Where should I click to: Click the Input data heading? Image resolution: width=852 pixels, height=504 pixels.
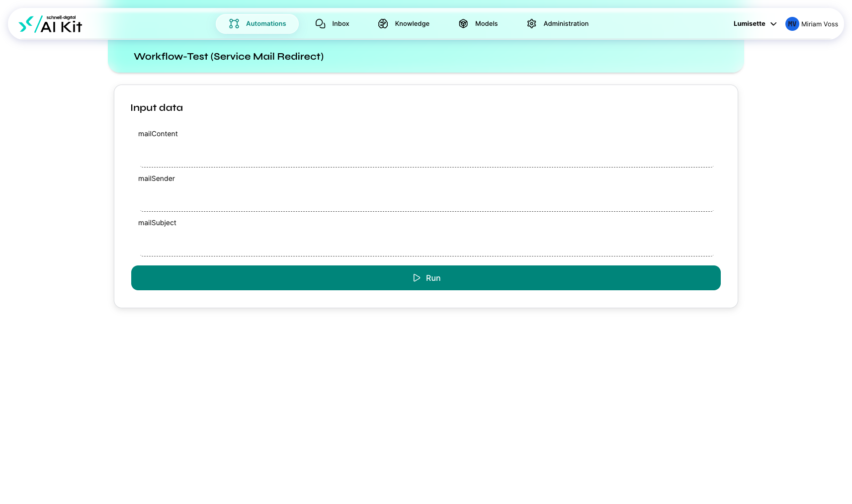coord(157,108)
